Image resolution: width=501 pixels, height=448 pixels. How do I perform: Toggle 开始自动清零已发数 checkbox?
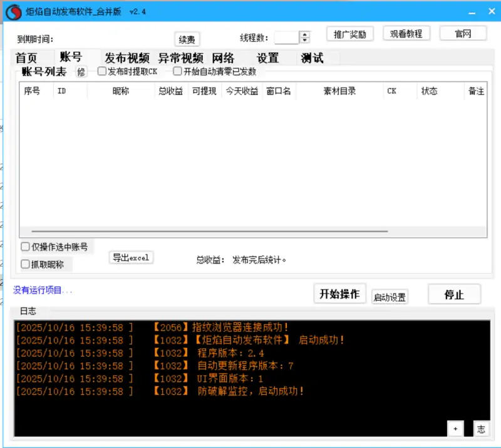178,71
